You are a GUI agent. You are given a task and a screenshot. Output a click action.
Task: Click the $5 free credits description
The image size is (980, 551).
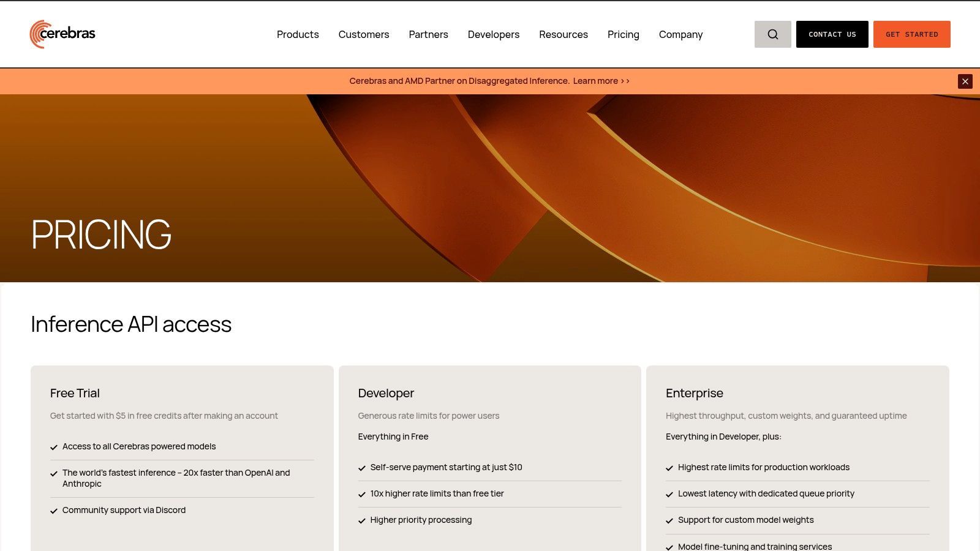[164, 416]
